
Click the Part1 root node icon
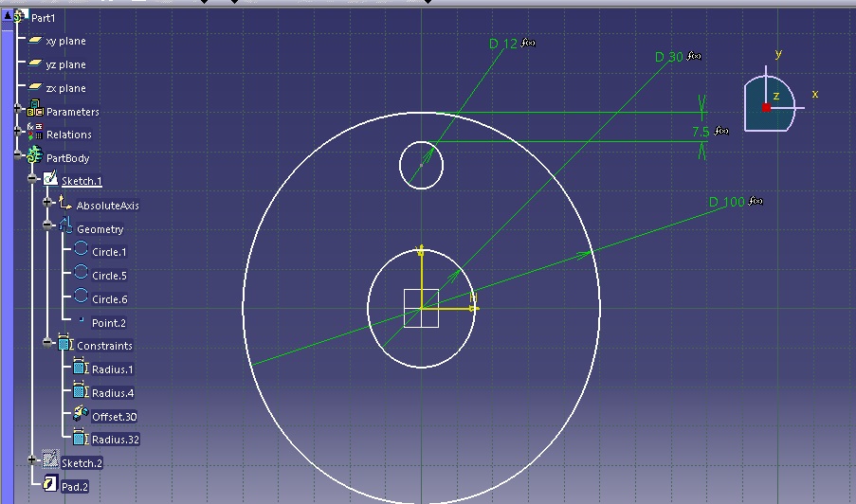pos(19,17)
